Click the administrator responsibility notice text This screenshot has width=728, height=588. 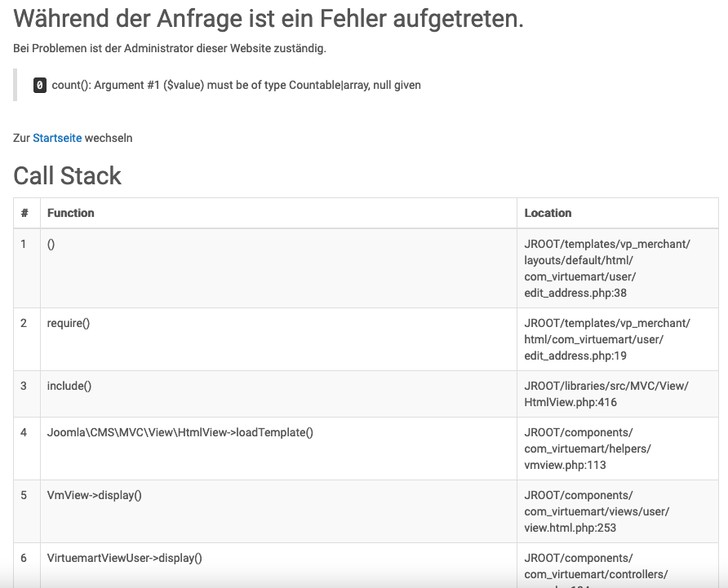pos(170,49)
